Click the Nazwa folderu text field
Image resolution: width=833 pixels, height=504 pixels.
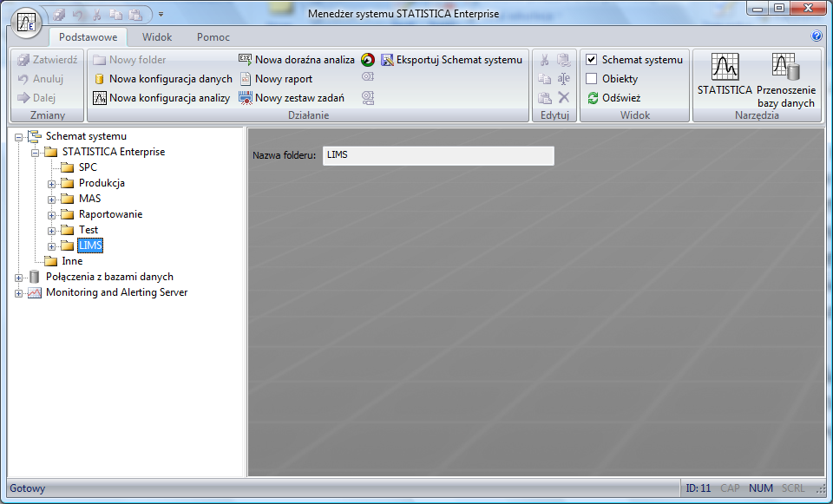(x=438, y=155)
